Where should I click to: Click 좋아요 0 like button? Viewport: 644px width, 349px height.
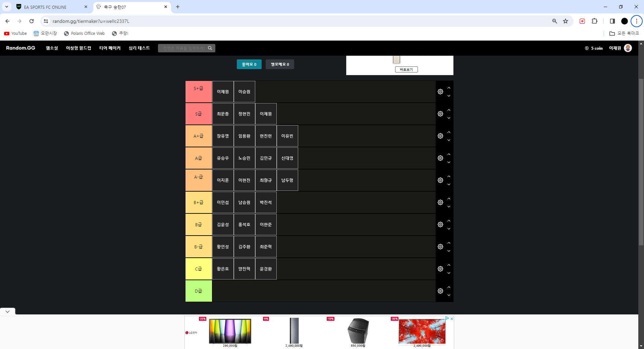tap(249, 64)
